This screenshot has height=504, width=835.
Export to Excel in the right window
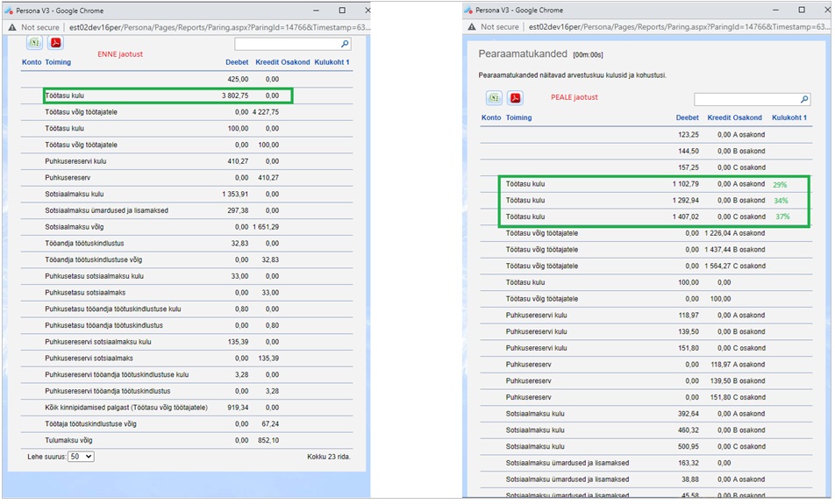[494, 98]
